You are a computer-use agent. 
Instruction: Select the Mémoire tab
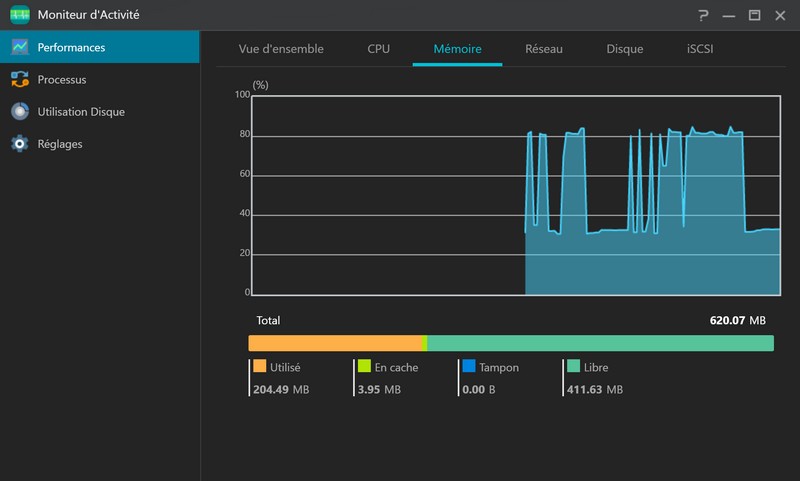457,49
